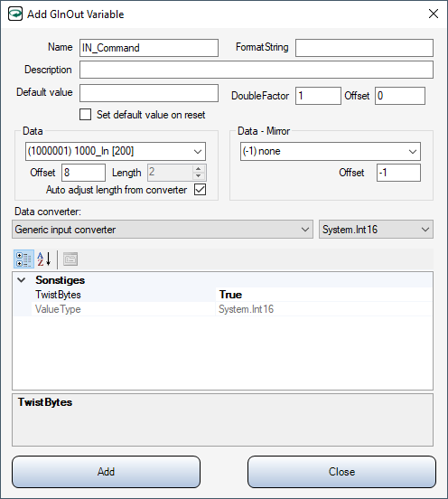Open the Data source dropdown 1000_In
Image resolution: width=448 pixels, height=499 pixels.
point(116,151)
